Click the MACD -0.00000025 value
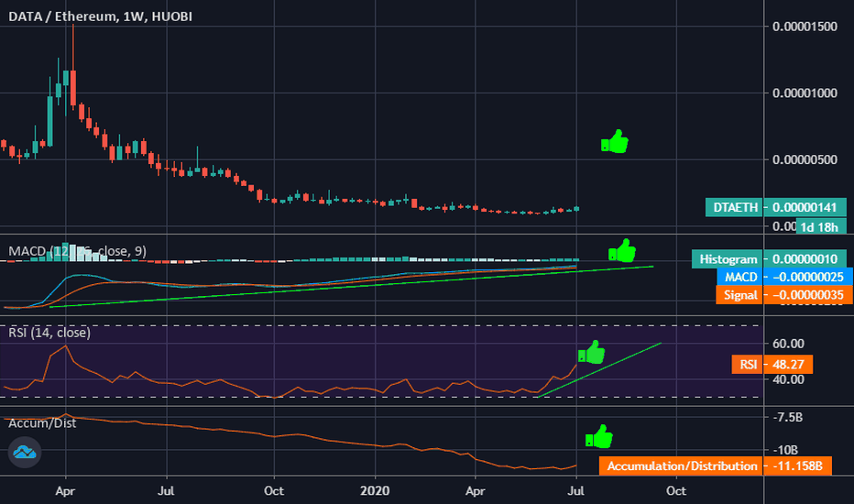This screenshot has height=504, width=854. point(807,277)
